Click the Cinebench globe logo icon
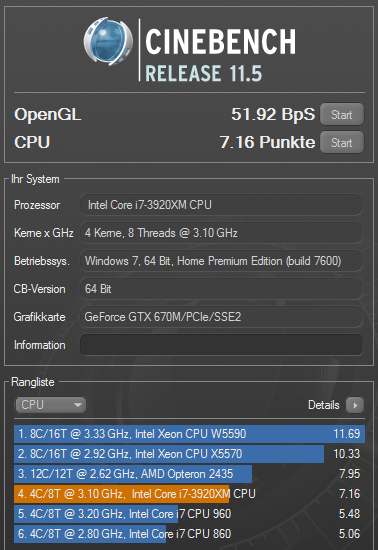Image resolution: width=378 pixels, height=550 pixels. pos(108,41)
